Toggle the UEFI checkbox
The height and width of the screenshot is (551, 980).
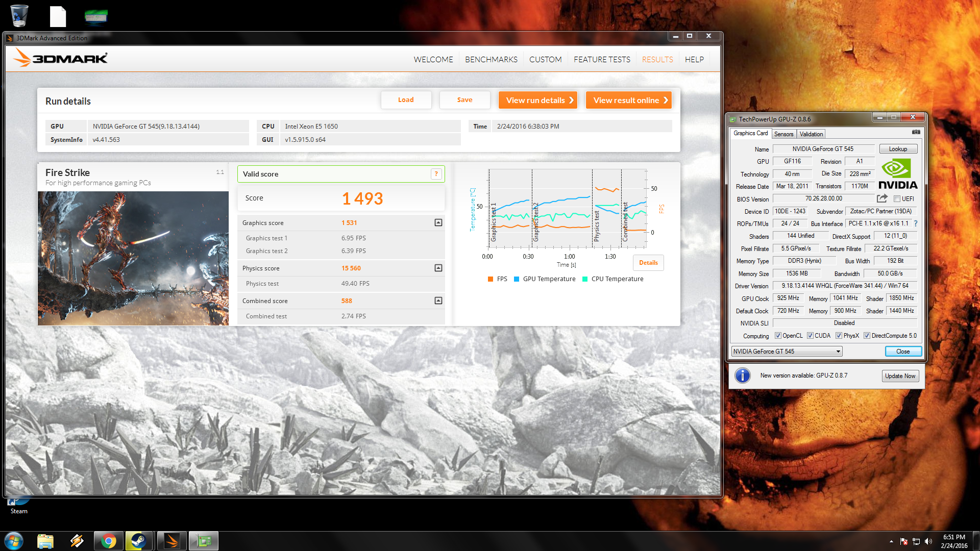click(897, 199)
